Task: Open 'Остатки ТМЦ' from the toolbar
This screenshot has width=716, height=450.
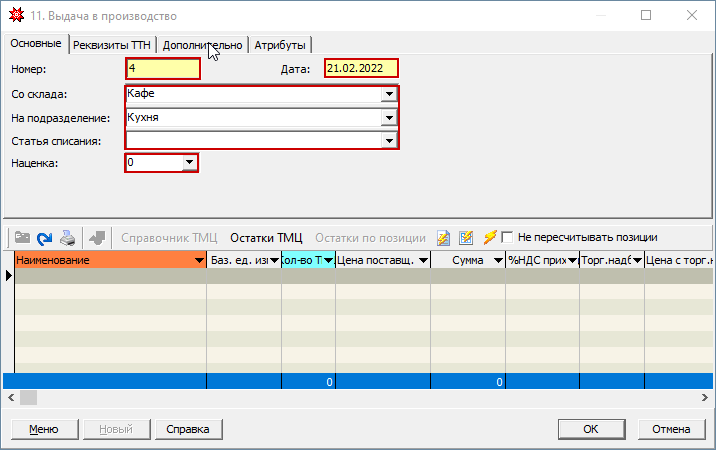Action: 266,238
